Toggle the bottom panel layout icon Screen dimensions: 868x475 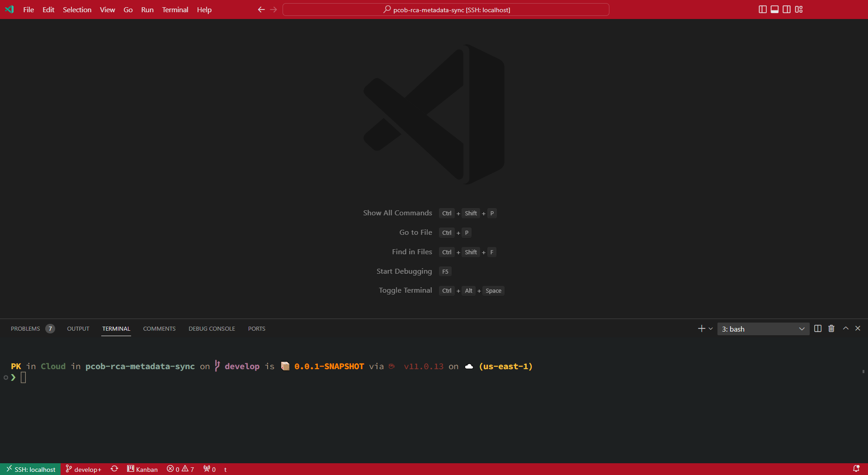click(x=774, y=9)
